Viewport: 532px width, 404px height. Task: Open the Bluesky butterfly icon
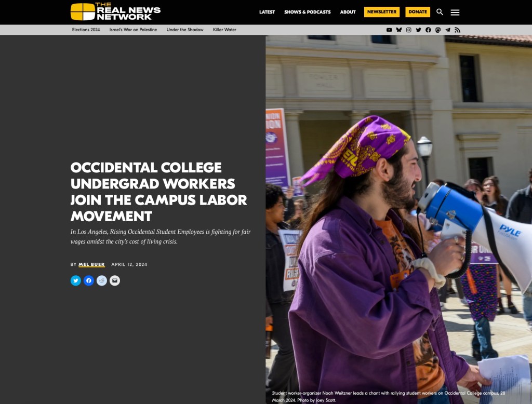pyautogui.click(x=399, y=30)
